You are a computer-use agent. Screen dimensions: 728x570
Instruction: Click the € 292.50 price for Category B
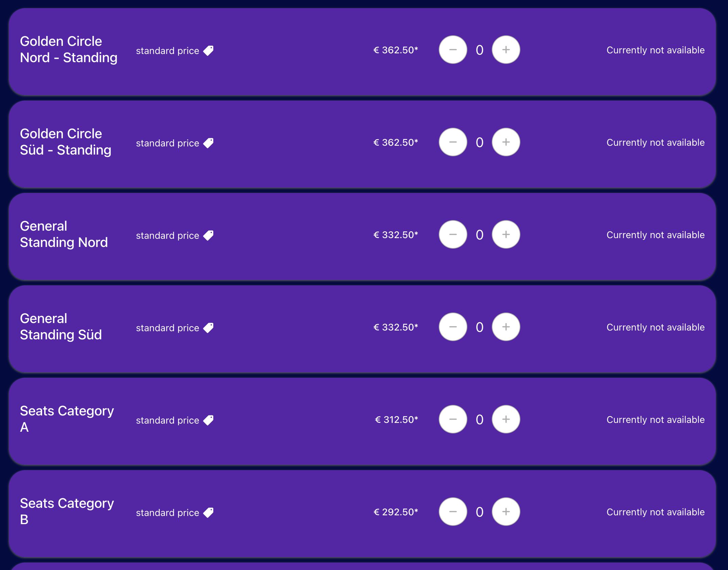coord(396,512)
